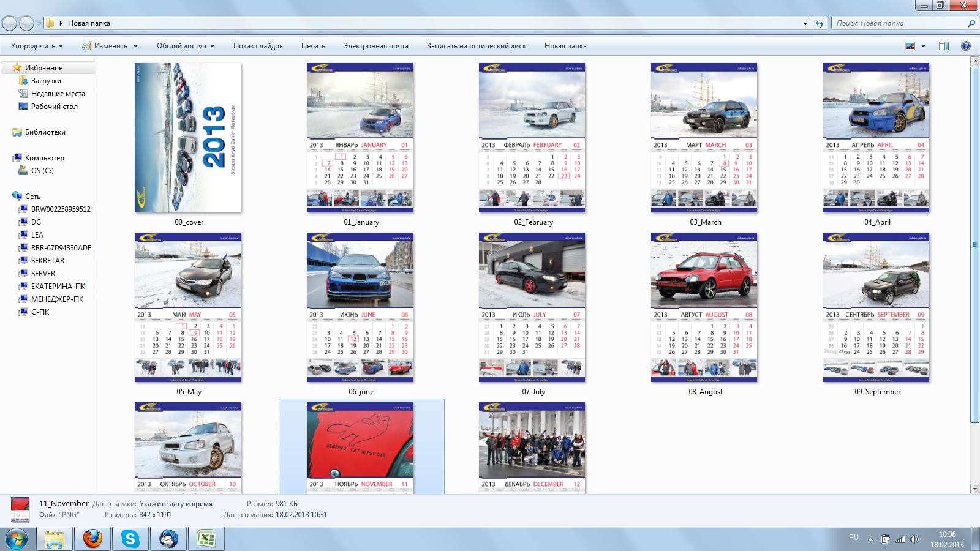Viewport: 980px width, 551px height.
Task: Toggle the preview pane icon
Action: (943, 46)
